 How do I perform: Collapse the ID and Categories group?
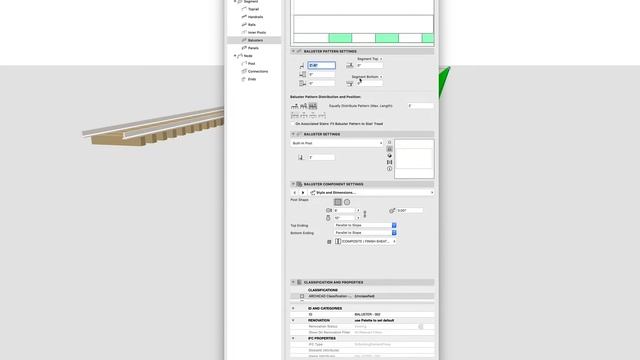[x=293, y=309]
